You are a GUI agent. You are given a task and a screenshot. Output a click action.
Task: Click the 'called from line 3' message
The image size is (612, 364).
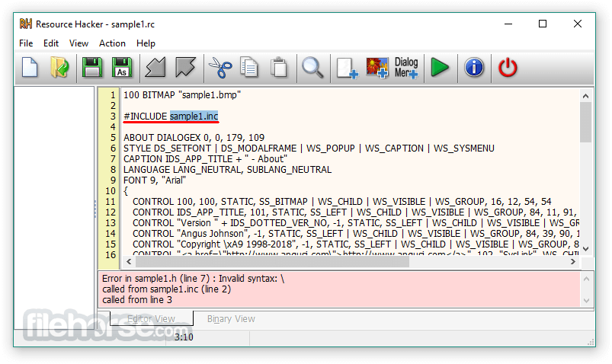tap(137, 299)
